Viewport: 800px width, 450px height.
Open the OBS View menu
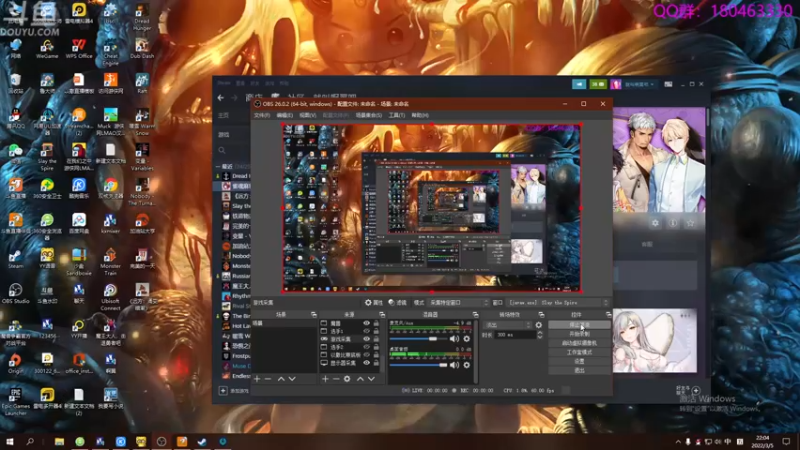tap(308, 115)
